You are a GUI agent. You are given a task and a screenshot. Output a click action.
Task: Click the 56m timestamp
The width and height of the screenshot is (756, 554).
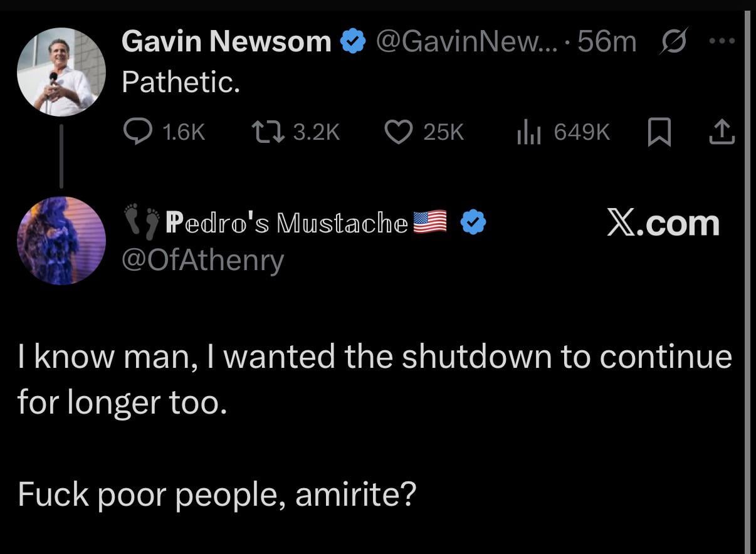tap(607, 41)
